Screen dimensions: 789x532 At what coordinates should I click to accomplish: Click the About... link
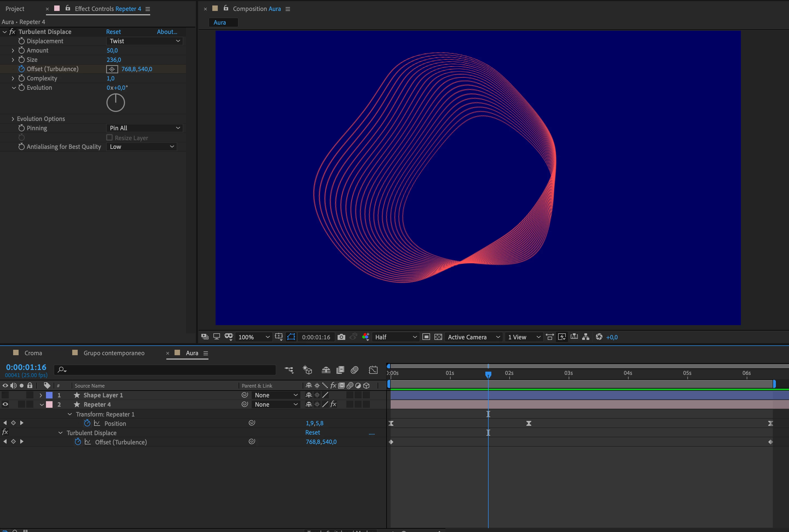(167, 31)
